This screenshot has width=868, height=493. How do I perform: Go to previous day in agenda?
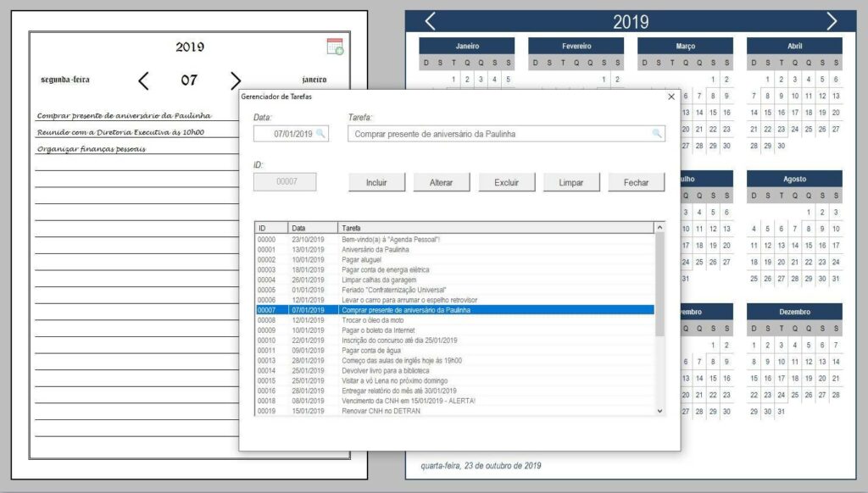pyautogui.click(x=143, y=80)
